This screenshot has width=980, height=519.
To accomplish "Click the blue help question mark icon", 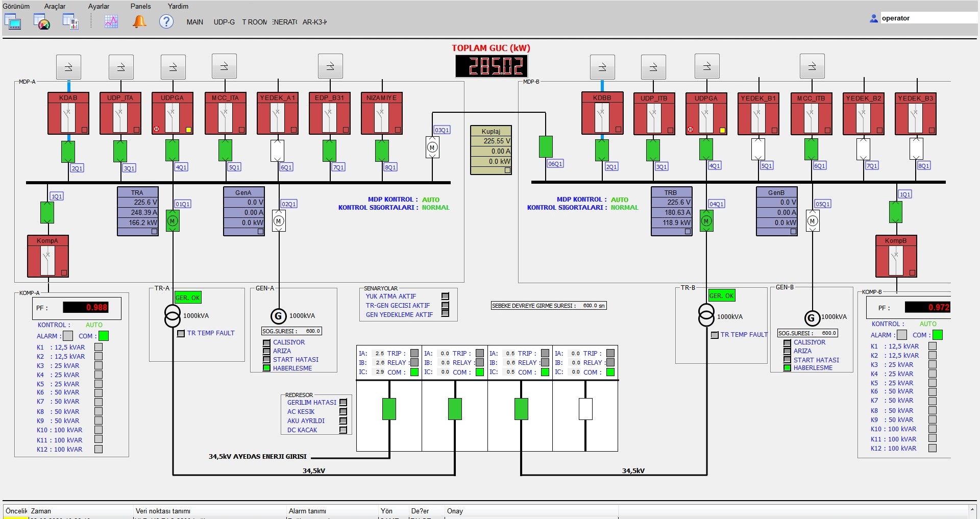I will coord(166,21).
